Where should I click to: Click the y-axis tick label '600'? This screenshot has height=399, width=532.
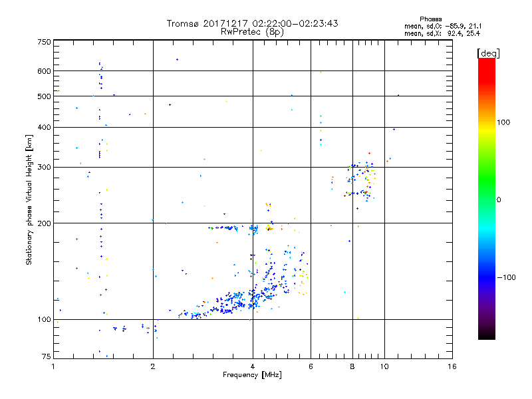pyautogui.click(x=44, y=71)
